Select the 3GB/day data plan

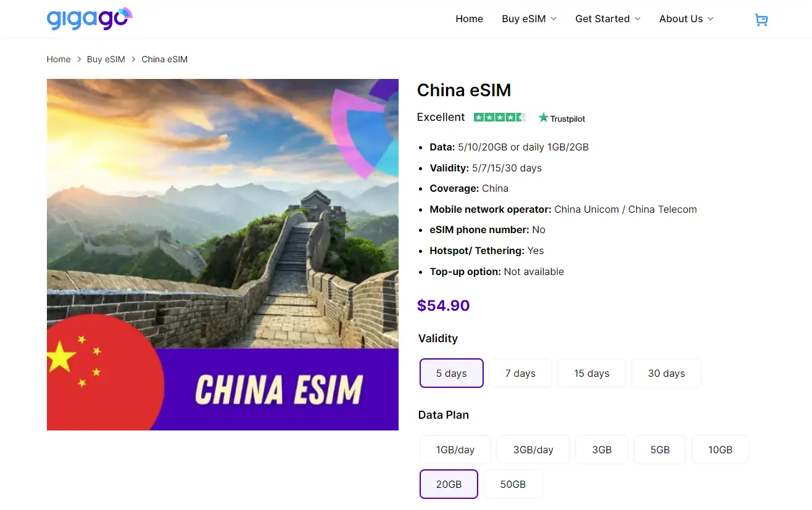coord(533,450)
